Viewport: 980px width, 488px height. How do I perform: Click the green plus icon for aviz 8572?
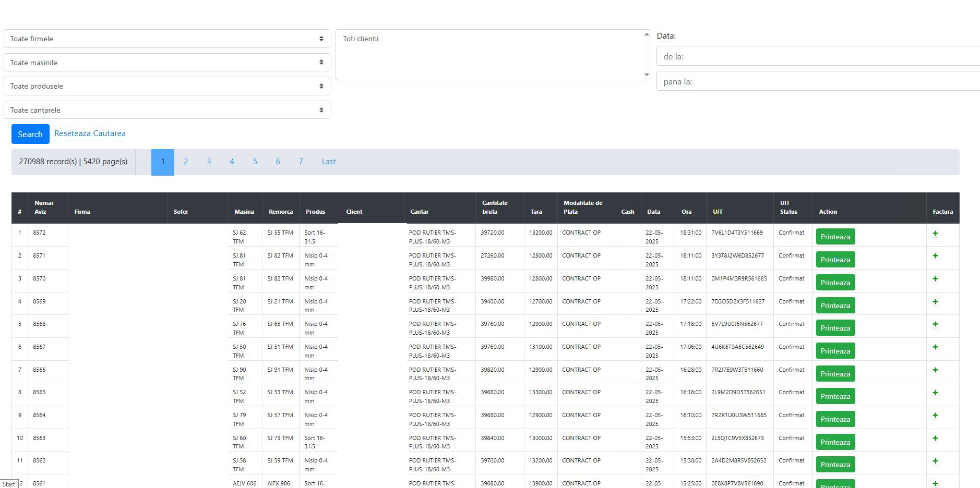click(935, 234)
